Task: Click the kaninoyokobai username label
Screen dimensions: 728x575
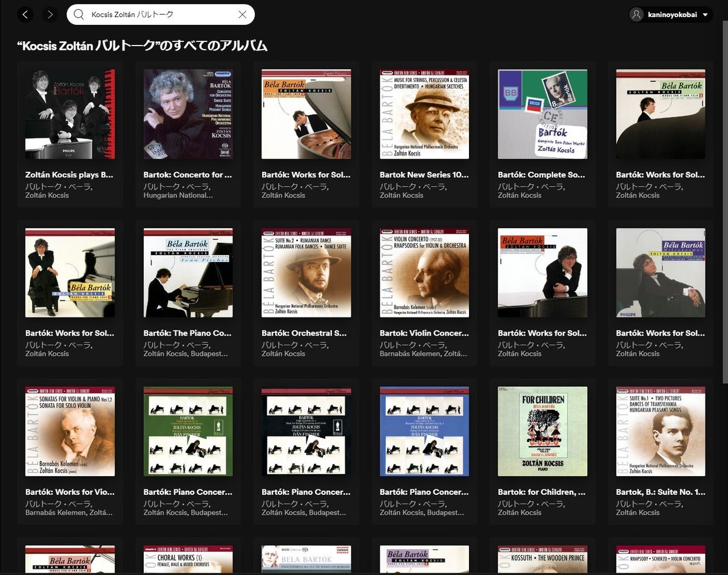Action: tap(671, 15)
